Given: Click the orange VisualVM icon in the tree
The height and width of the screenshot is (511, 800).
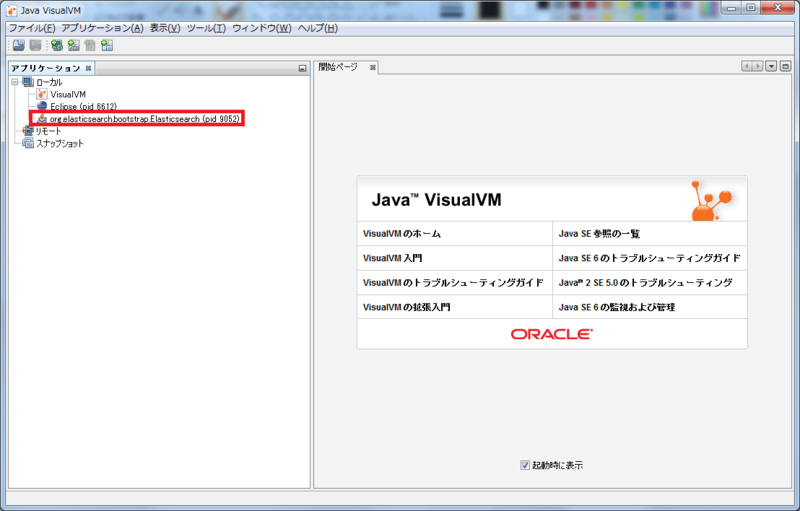Looking at the screenshot, I should (x=42, y=94).
